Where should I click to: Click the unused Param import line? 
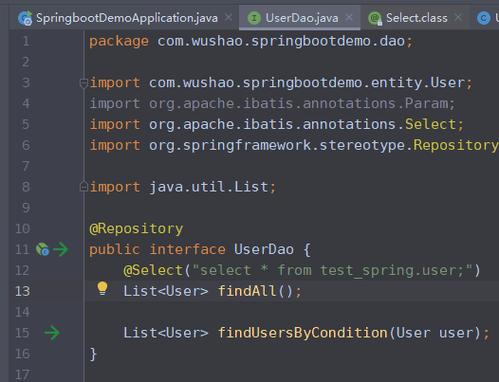pyautogui.click(x=272, y=104)
